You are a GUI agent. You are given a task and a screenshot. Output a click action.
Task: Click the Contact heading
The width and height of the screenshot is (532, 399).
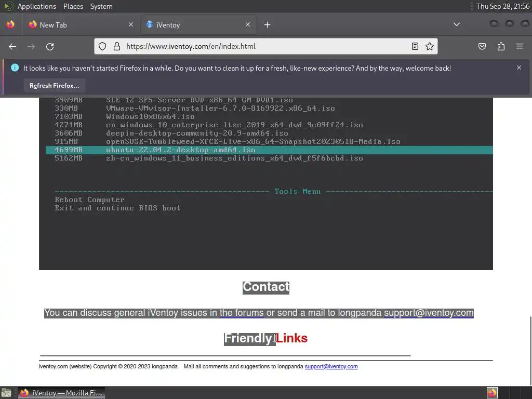[x=266, y=287]
